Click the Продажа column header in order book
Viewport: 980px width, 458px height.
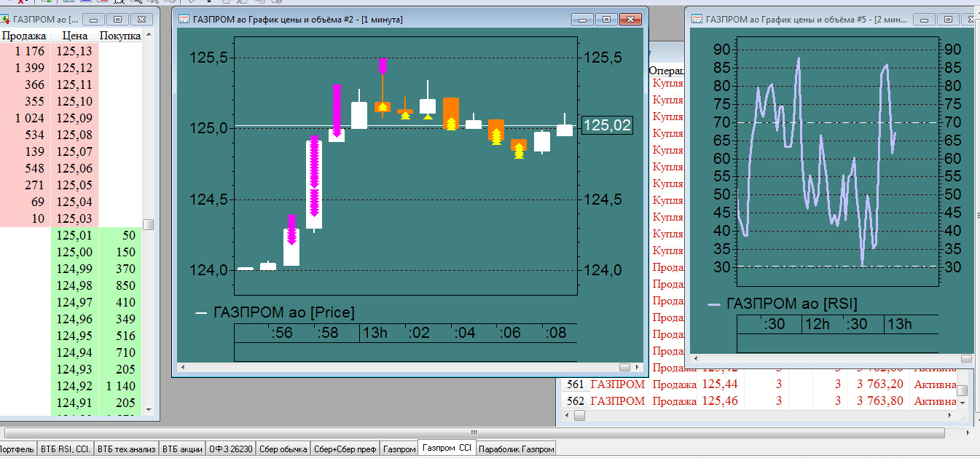click(x=25, y=35)
